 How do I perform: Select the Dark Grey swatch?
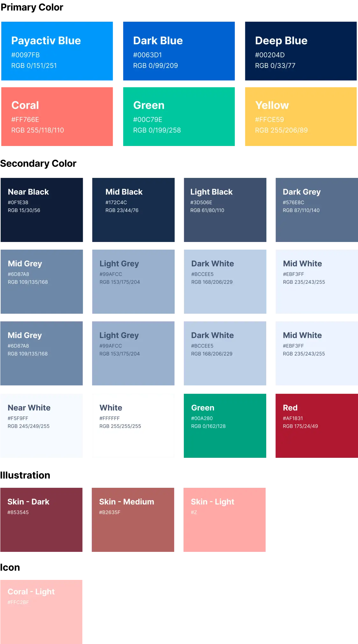317,210
